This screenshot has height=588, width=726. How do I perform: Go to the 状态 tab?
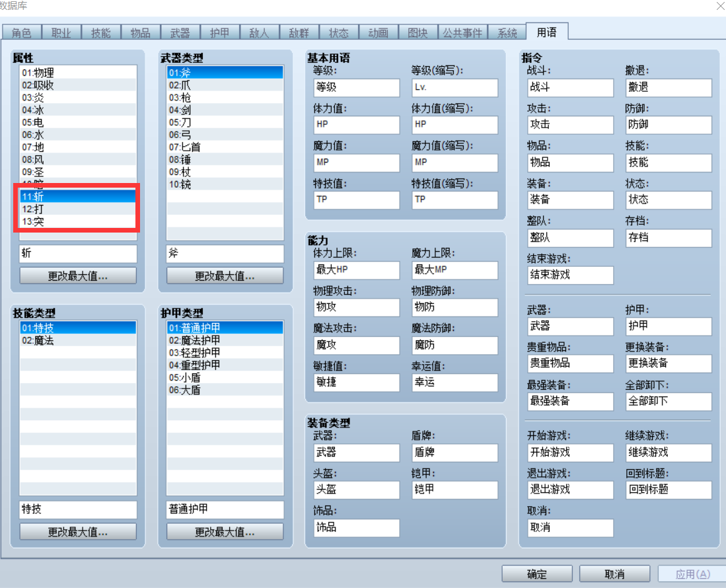tap(338, 32)
